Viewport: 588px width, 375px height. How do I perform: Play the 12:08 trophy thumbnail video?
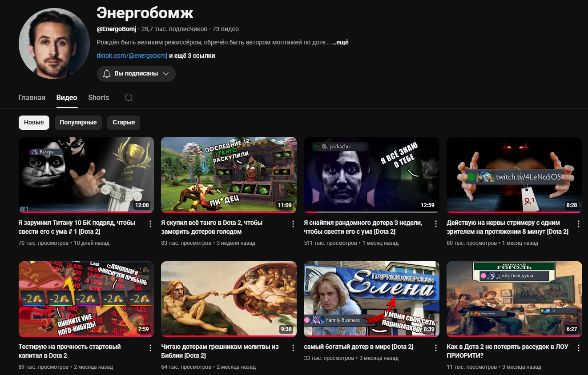(x=86, y=175)
